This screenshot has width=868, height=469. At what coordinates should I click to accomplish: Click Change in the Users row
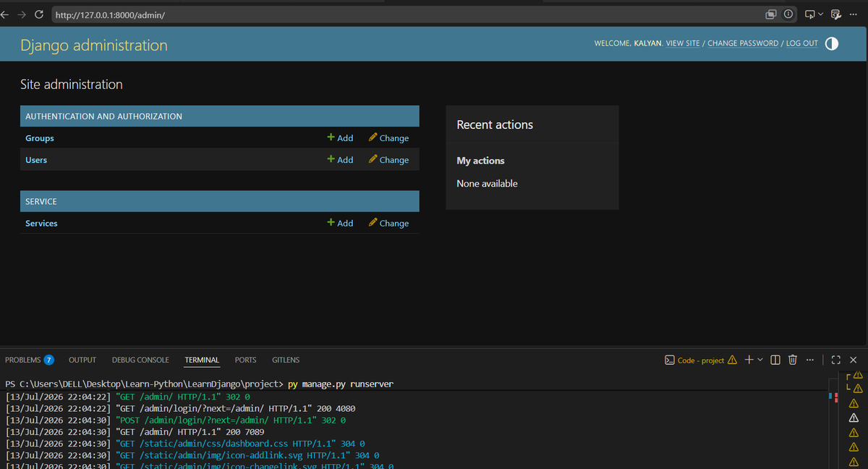tap(389, 160)
